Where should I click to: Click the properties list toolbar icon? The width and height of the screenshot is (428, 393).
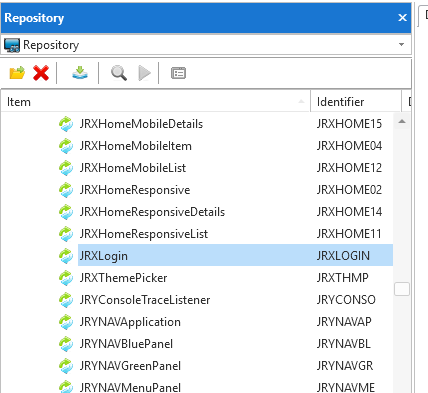click(178, 73)
